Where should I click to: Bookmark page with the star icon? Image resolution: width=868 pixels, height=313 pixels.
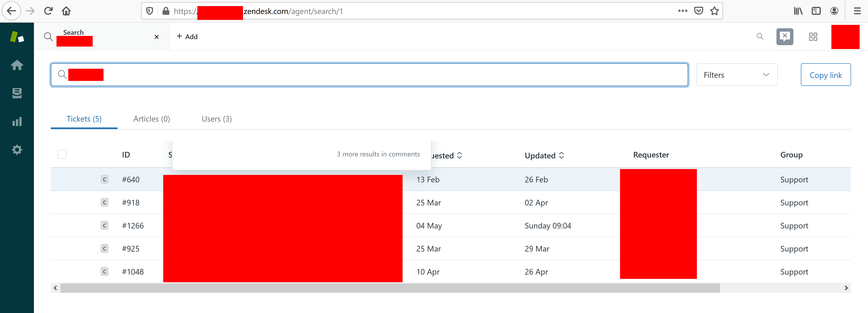pyautogui.click(x=714, y=11)
